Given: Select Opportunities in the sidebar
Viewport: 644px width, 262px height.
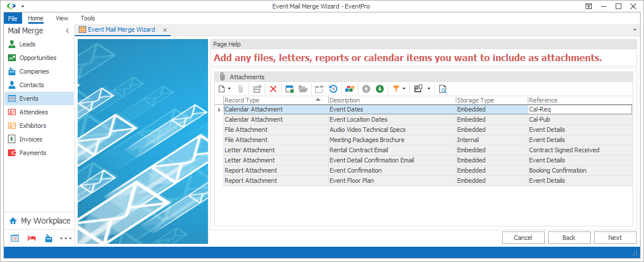Looking at the screenshot, I should [x=39, y=58].
